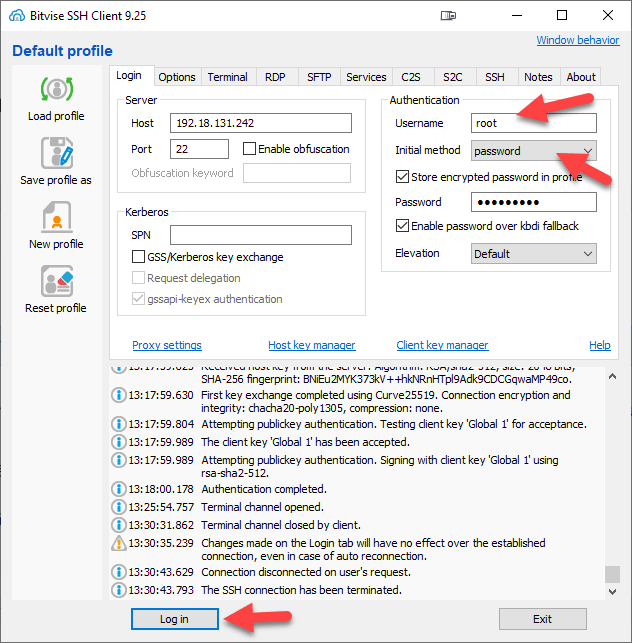This screenshot has width=632, height=643.
Task: Click the Password input field
Action: click(x=534, y=202)
